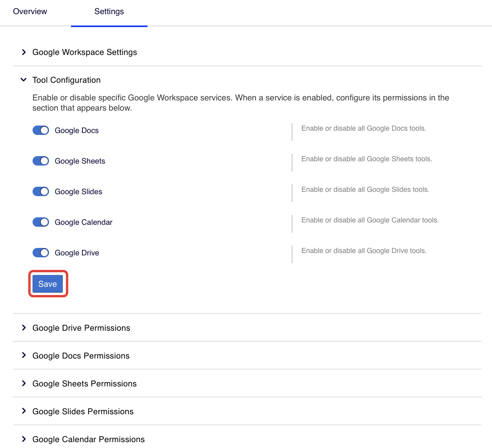Click the Tool Configuration description paragraph

241,103
